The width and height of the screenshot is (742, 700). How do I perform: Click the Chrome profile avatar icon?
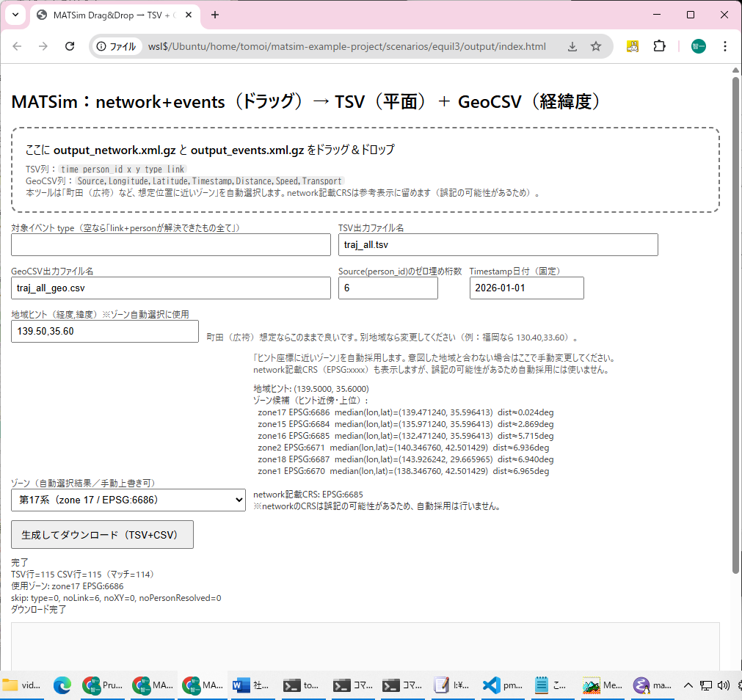point(698,46)
